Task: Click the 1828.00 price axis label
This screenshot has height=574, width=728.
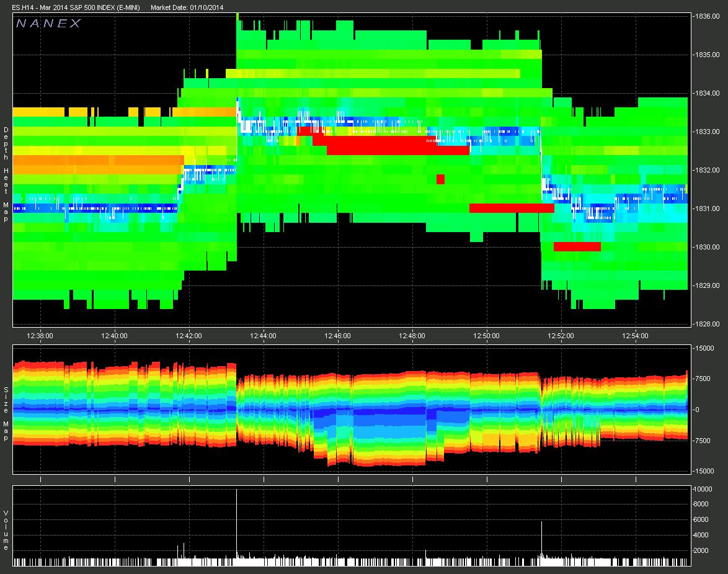Action: [707, 324]
